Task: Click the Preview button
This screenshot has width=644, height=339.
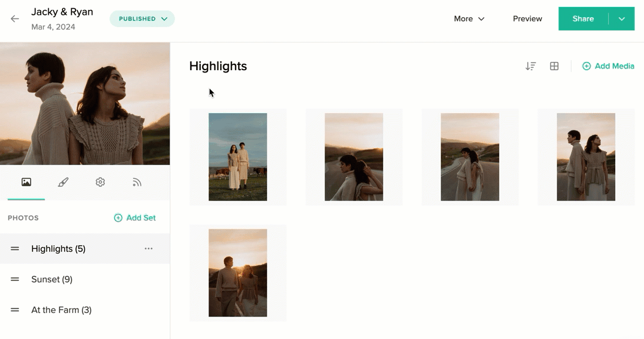Action: (527, 19)
